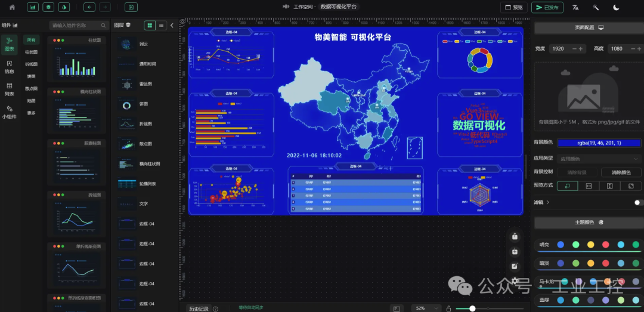Select the 列表 list category

click(x=10, y=89)
